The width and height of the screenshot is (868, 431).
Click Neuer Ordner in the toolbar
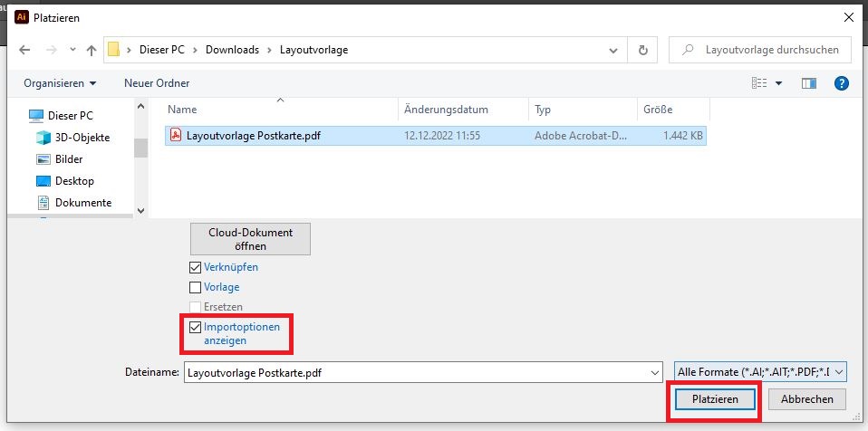pos(157,83)
